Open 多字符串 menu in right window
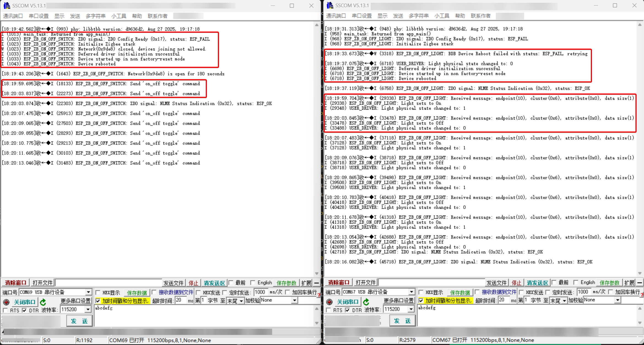 [x=418, y=16]
